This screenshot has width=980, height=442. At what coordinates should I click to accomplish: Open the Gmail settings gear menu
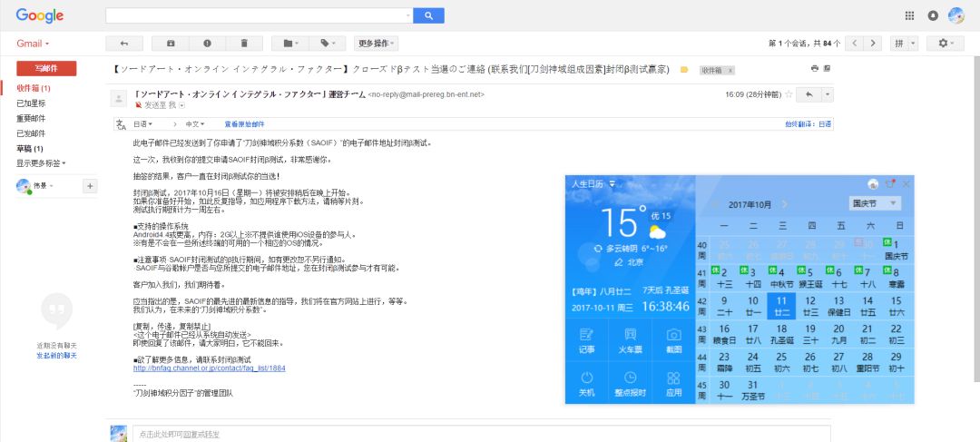[x=945, y=44]
